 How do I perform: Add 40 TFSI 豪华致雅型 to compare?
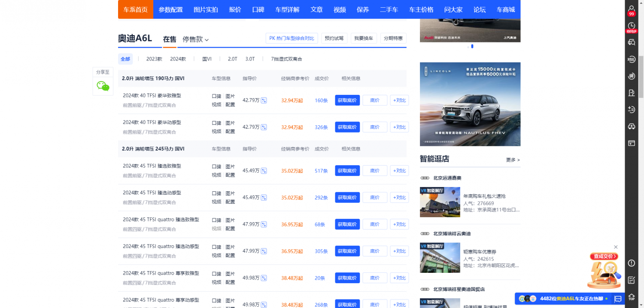[x=399, y=100]
